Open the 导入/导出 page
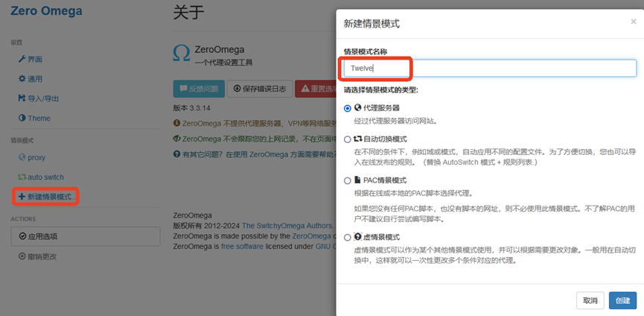Viewport: 644px width, 316px height. point(39,98)
